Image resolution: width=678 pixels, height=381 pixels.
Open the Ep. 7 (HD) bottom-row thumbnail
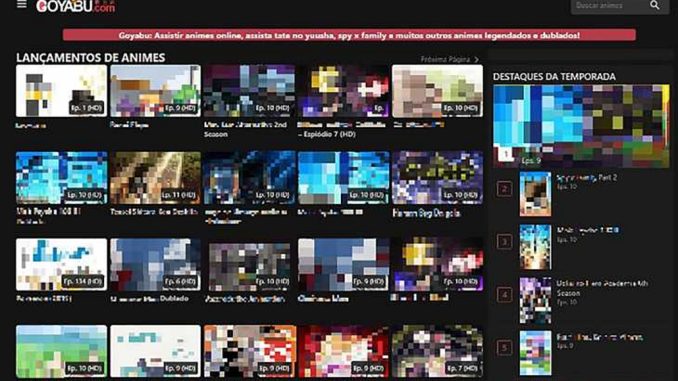click(437, 351)
